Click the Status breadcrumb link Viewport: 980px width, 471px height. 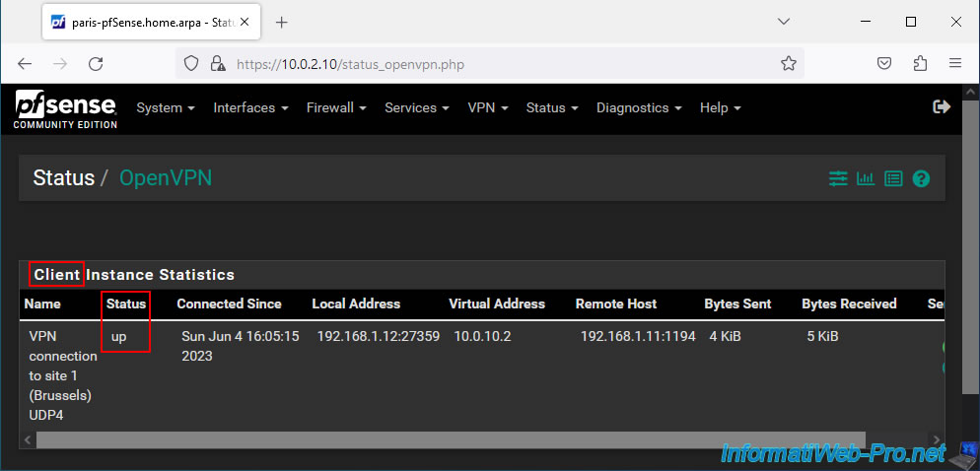[x=64, y=178]
